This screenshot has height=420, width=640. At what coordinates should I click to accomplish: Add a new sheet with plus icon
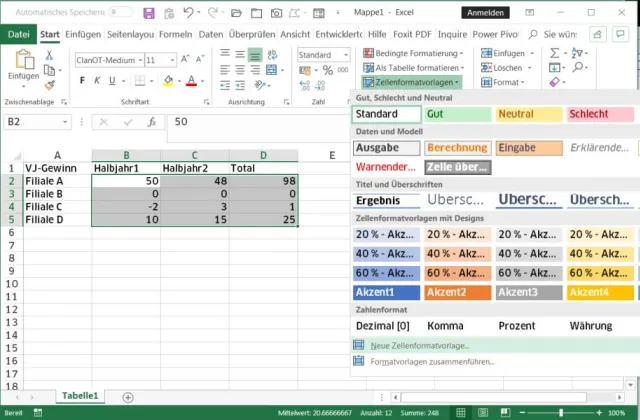pyautogui.click(x=127, y=397)
